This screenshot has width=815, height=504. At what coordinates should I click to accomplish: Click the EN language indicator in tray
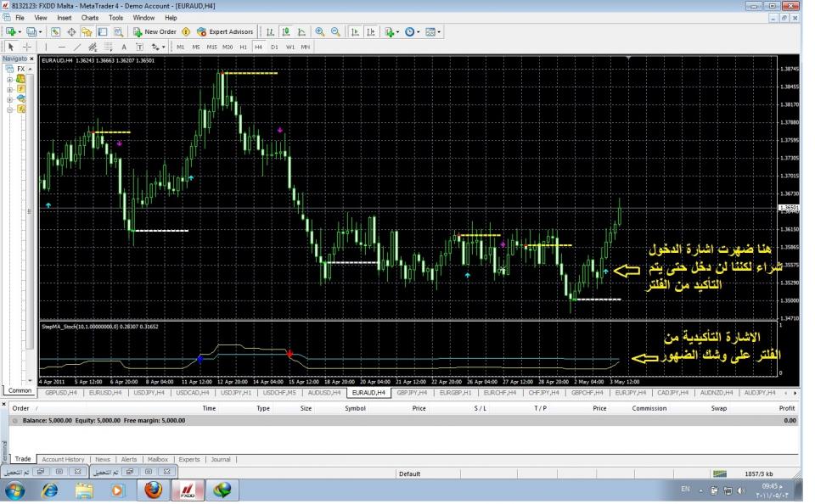point(686,489)
